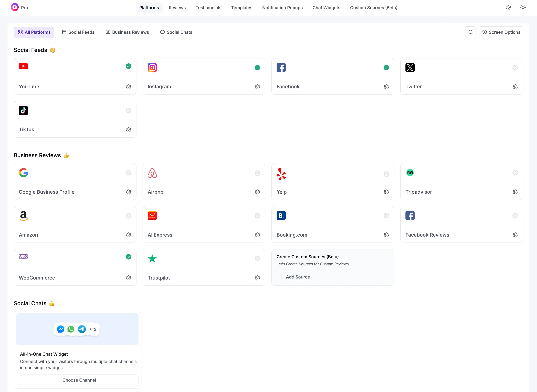Click the Choose Channel button
Viewport: 537px width, 392px height.
79,380
